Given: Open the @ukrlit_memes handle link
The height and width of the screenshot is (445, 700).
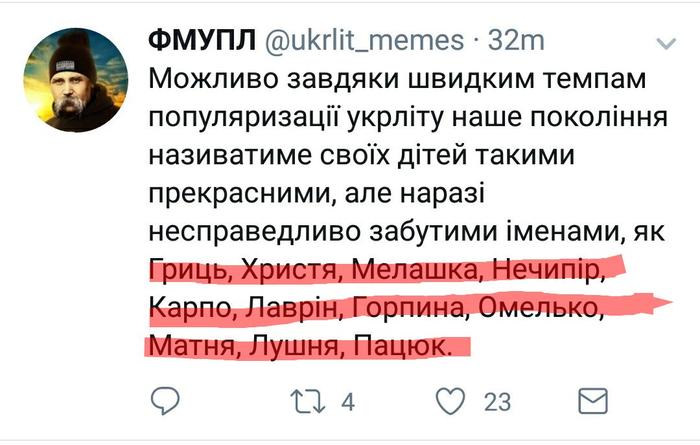Looking at the screenshot, I should 364,40.
